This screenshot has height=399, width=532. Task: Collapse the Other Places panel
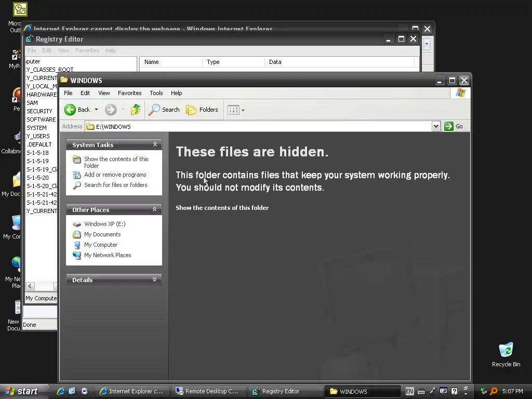pyautogui.click(x=155, y=209)
